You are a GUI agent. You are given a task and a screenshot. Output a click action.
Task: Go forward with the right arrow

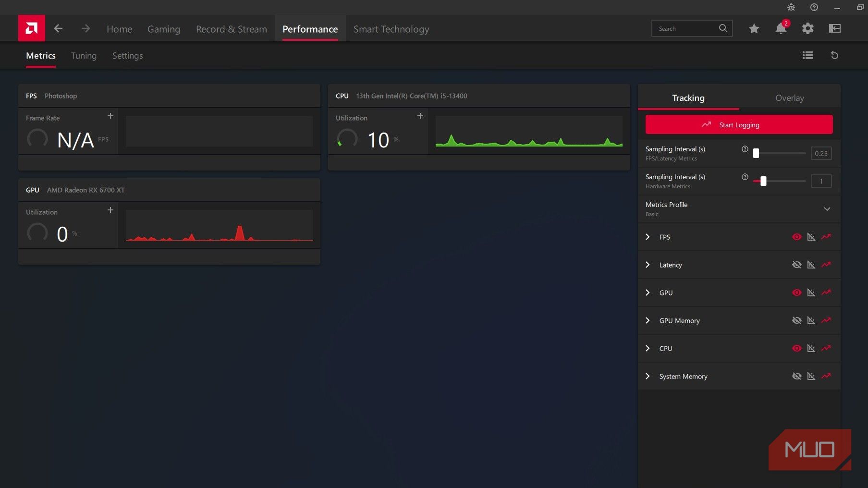click(x=86, y=29)
